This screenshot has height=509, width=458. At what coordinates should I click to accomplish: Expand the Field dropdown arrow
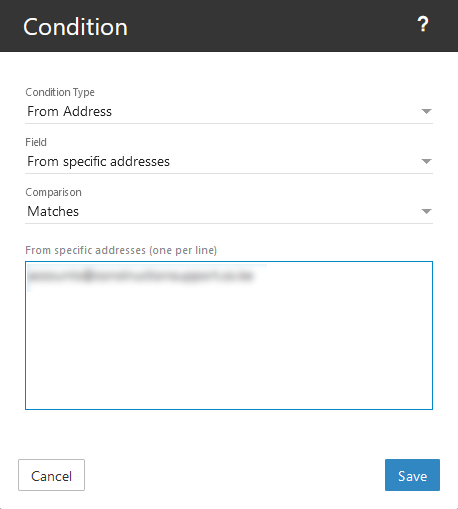[426, 161]
